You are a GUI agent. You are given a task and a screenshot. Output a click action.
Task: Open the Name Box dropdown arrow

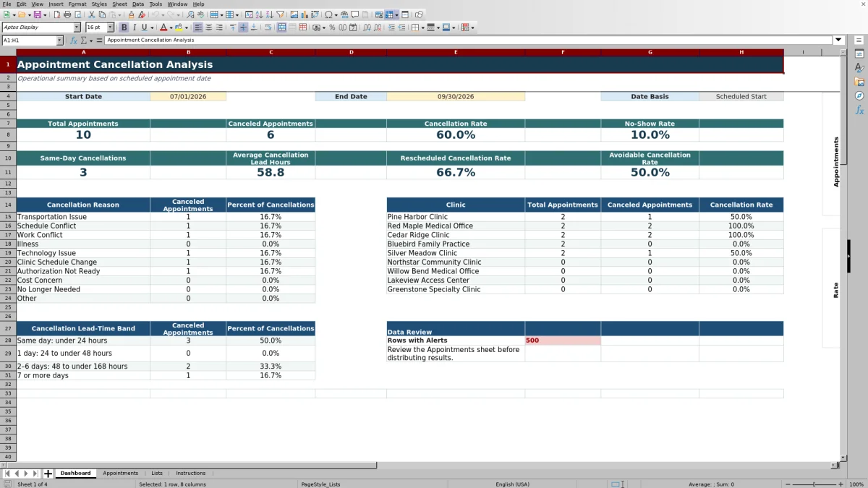click(x=59, y=40)
